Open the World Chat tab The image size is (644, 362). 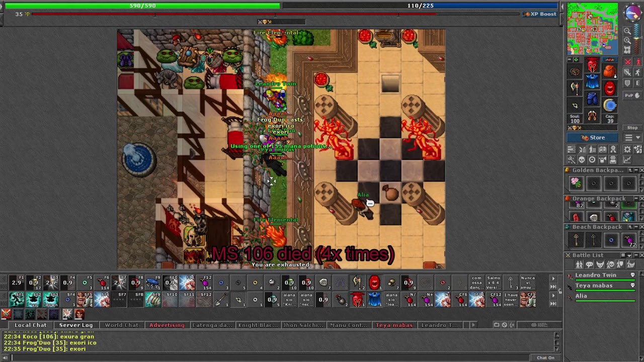coord(121,325)
